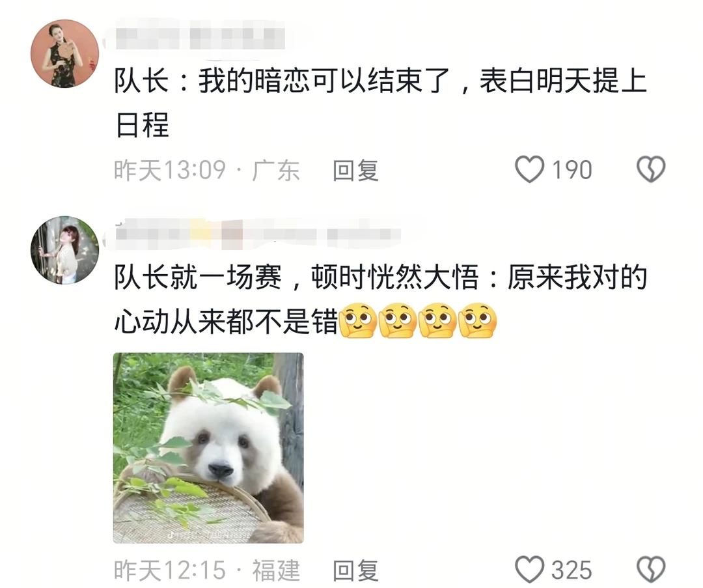Reply to the 昨天13:09 comment
This screenshot has width=703, height=588.
coord(355,171)
